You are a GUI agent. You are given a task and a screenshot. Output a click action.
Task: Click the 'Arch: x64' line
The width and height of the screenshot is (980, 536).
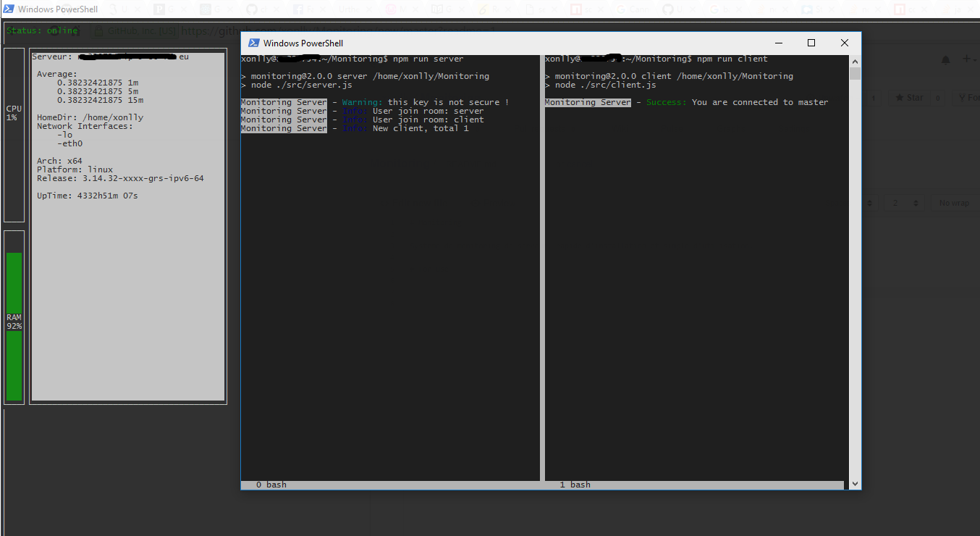point(60,161)
